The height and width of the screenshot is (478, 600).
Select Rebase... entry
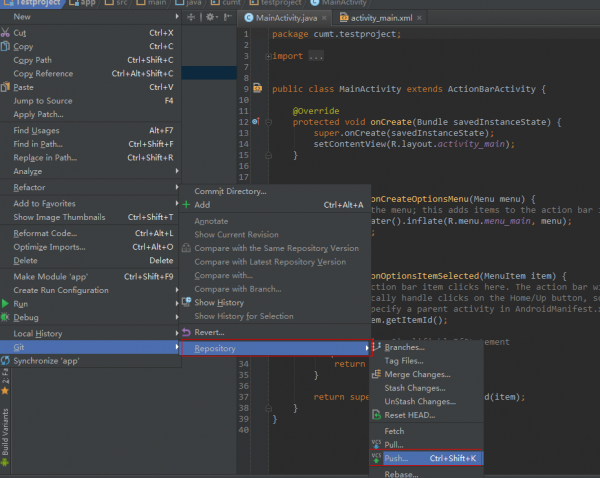[x=426, y=474]
